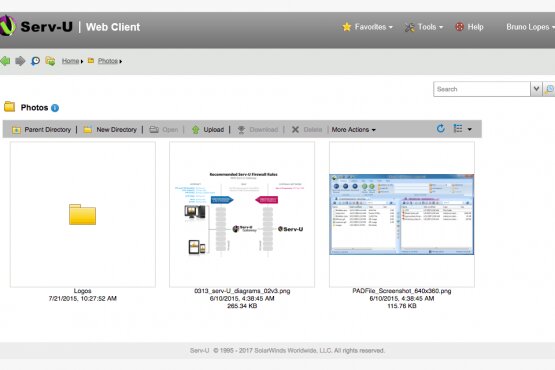Viewport: 555px width, 370px height.
Task: Open the Favorites menu
Action: tap(368, 27)
